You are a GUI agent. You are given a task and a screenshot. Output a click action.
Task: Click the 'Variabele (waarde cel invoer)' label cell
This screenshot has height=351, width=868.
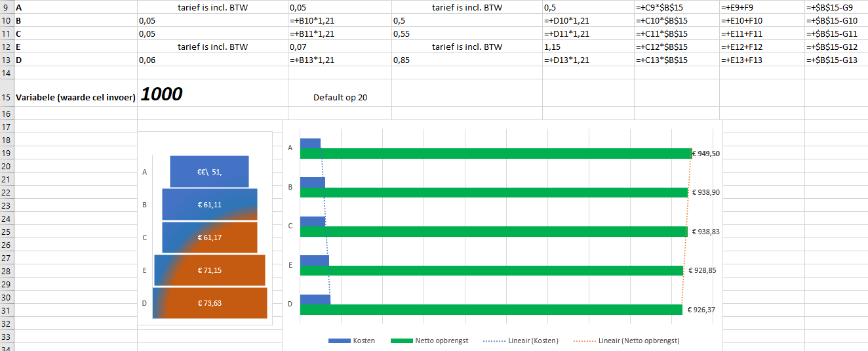point(75,97)
